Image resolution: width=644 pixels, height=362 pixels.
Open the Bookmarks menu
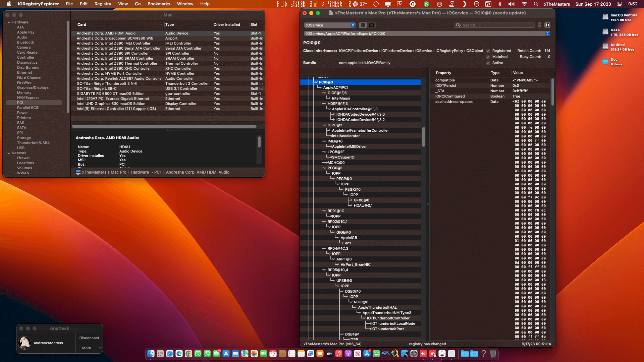[159, 4]
